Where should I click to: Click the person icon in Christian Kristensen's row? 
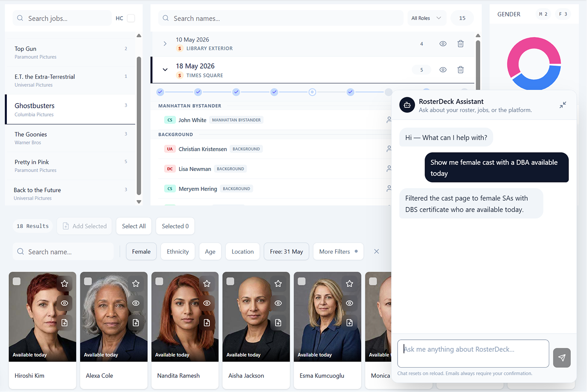[389, 149]
